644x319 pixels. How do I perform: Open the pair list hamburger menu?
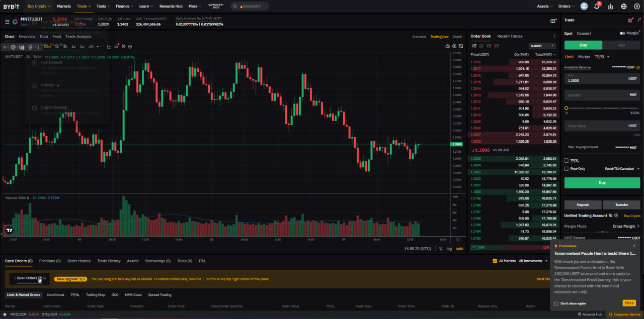(7, 22)
